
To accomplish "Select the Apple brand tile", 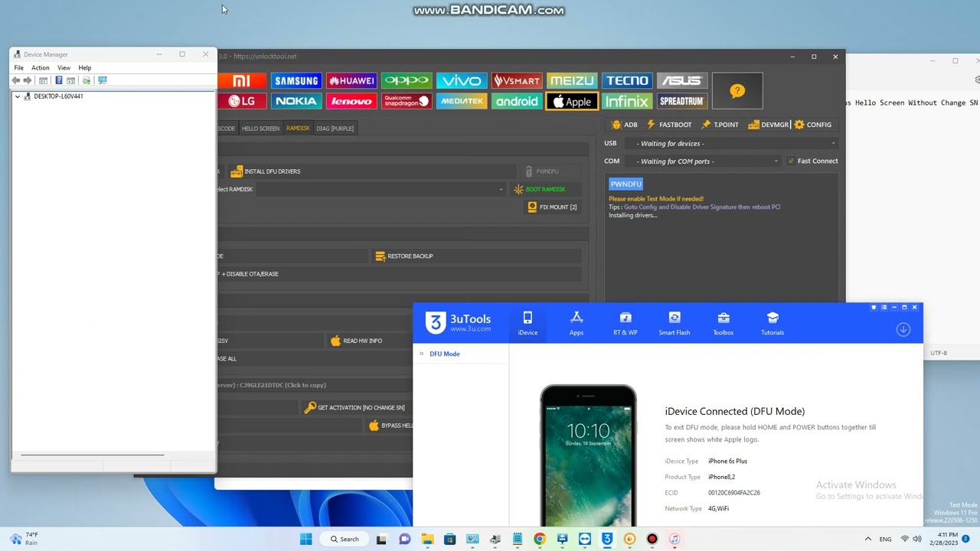I will [572, 101].
